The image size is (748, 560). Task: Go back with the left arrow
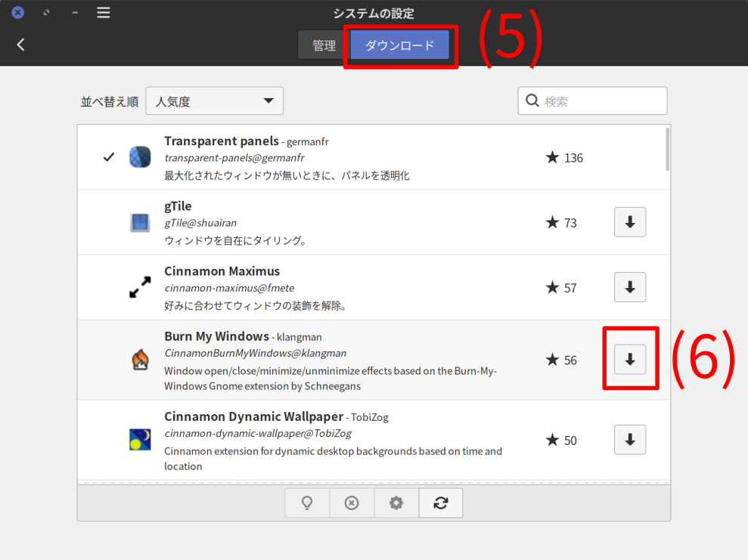(20, 45)
